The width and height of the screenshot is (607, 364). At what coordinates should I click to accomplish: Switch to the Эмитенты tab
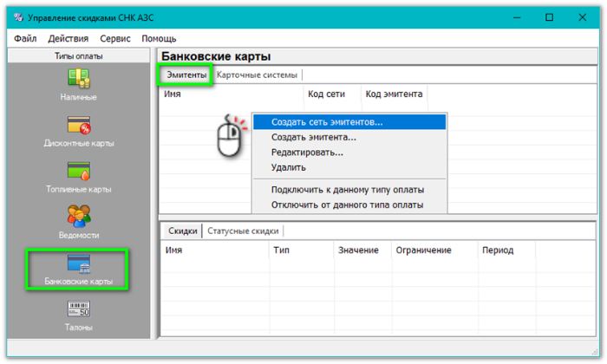186,75
